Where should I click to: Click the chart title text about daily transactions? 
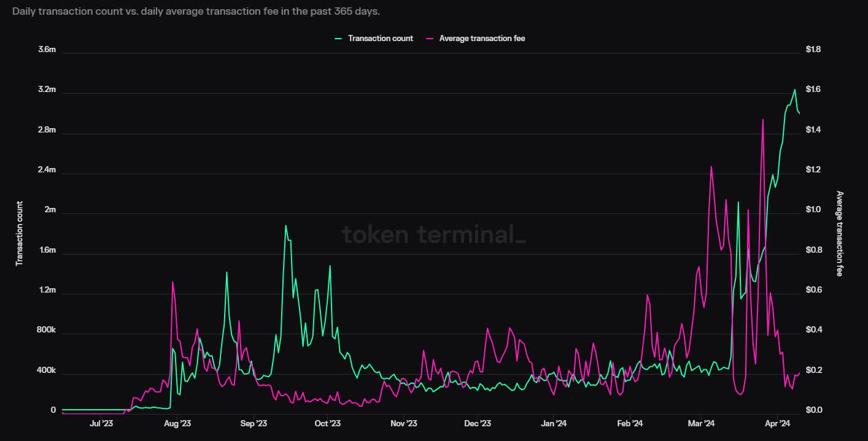point(197,10)
